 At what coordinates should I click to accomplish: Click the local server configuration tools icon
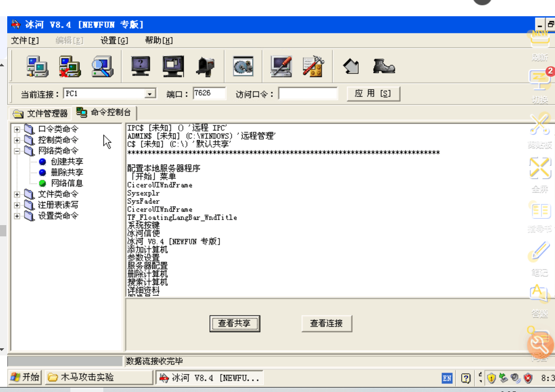coord(314,67)
